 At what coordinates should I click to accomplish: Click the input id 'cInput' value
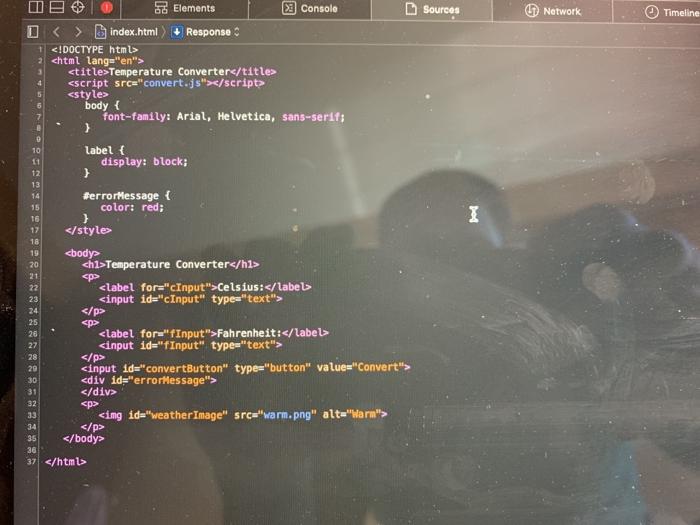(182, 299)
